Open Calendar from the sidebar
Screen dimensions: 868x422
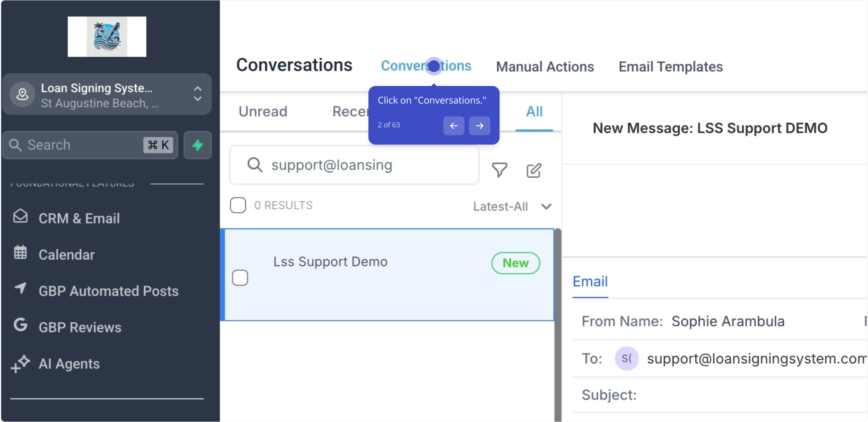tap(66, 255)
